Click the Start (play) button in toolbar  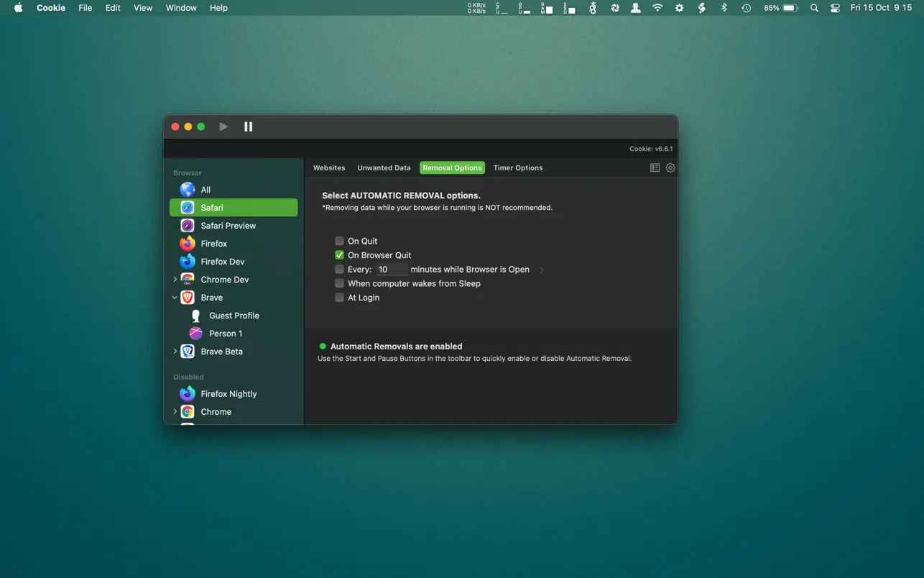pyautogui.click(x=223, y=127)
